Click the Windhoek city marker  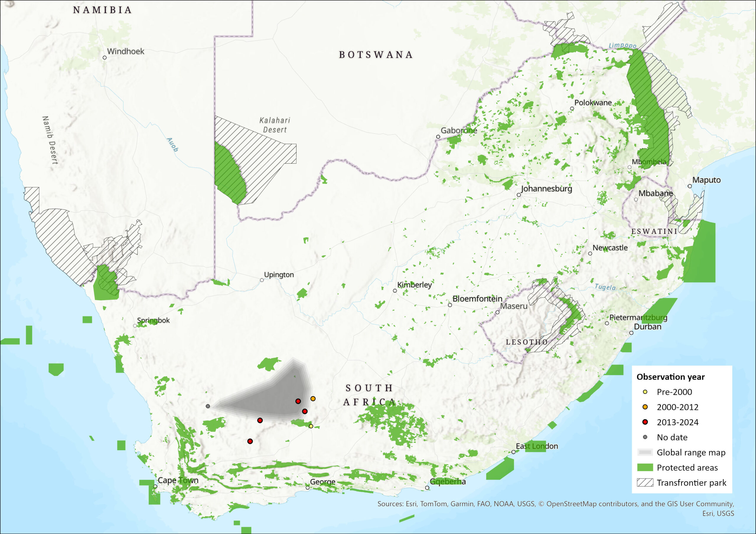tap(104, 58)
